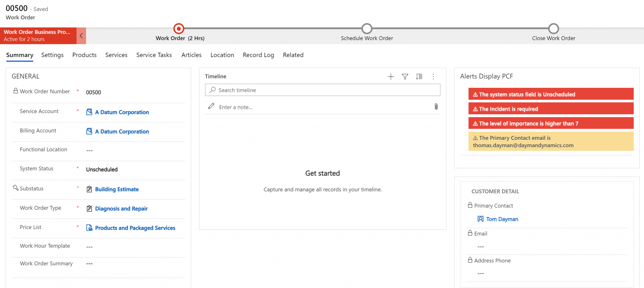Sort timeline records using the sort icon
This screenshot has height=288, width=644.
419,76
